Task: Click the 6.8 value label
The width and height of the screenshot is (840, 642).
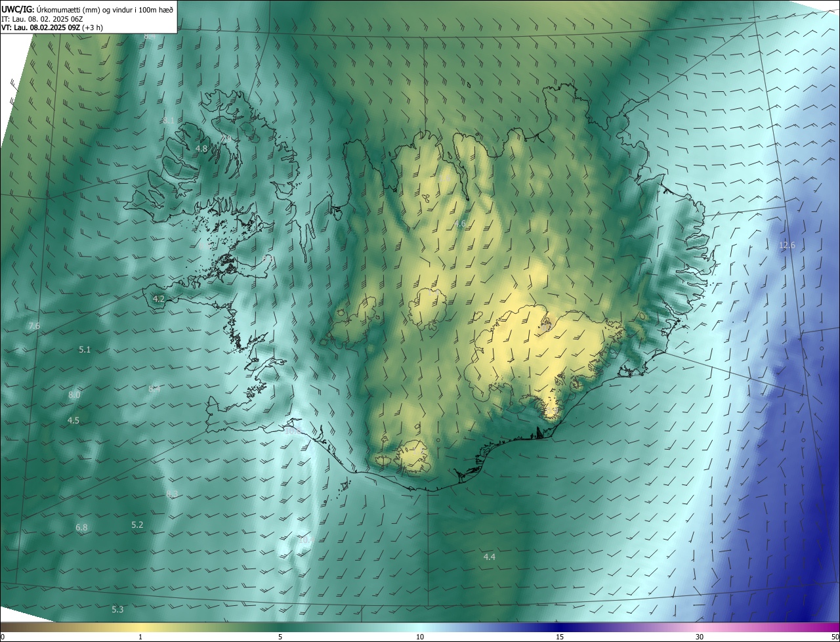Action: (x=81, y=528)
